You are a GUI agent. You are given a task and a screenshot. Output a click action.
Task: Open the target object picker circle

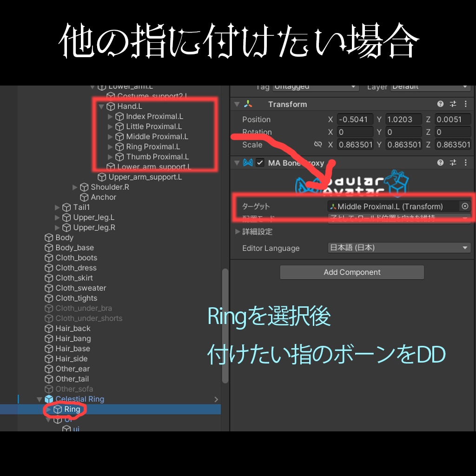[465, 206]
